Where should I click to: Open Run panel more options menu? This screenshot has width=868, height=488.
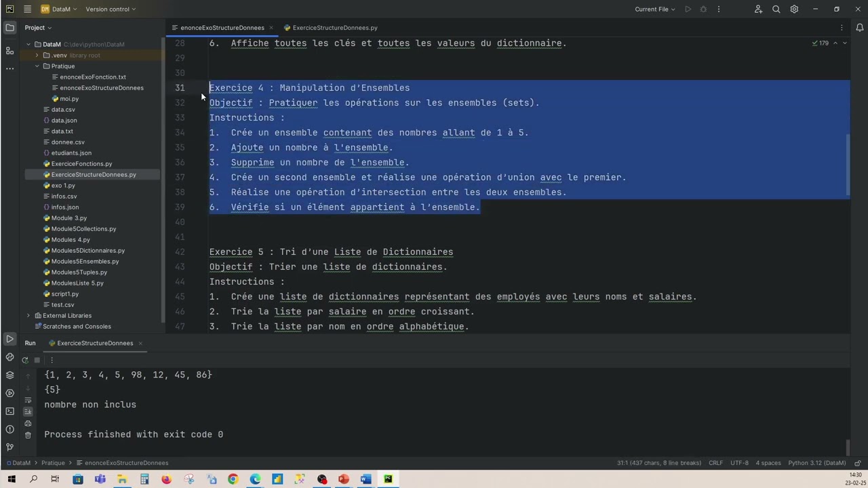(52, 360)
